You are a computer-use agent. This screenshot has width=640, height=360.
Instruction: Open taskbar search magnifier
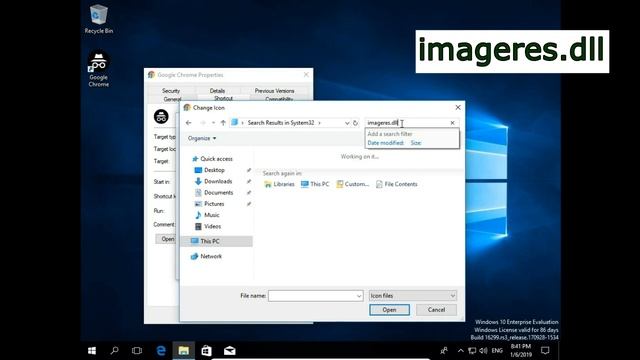(x=115, y=351)
